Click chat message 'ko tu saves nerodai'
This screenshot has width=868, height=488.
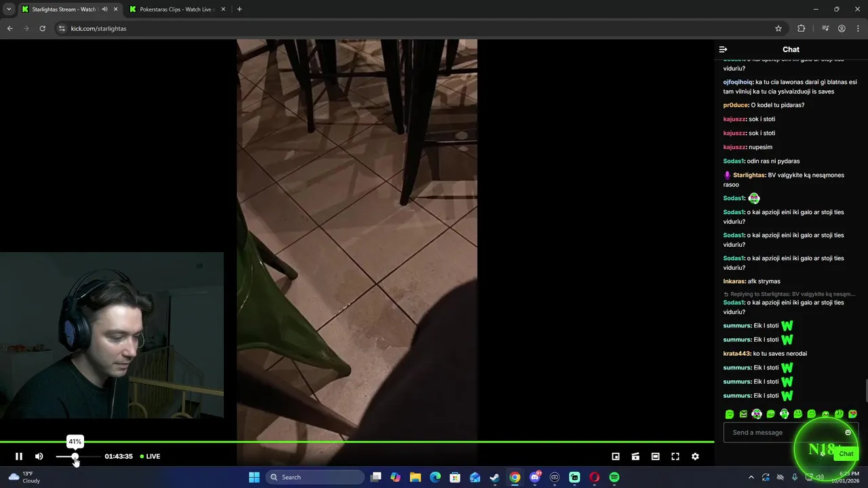click(780, 354)
